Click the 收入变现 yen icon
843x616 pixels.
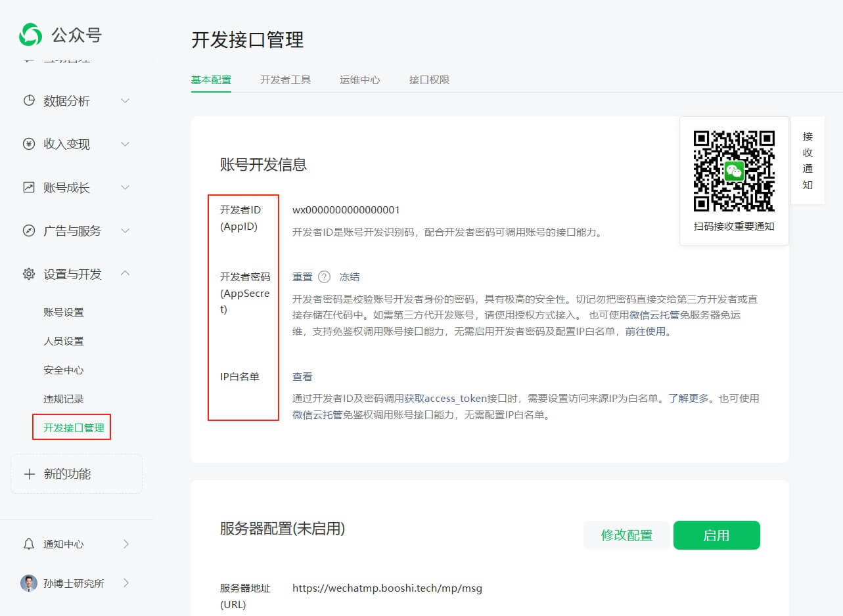pyautogui.click(x=29, y=144)
